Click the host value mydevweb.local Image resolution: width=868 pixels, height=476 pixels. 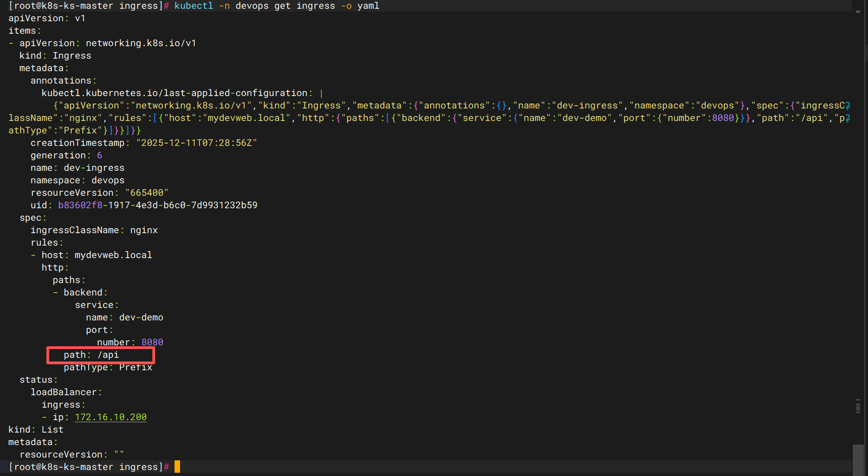(x=113, y=255)
